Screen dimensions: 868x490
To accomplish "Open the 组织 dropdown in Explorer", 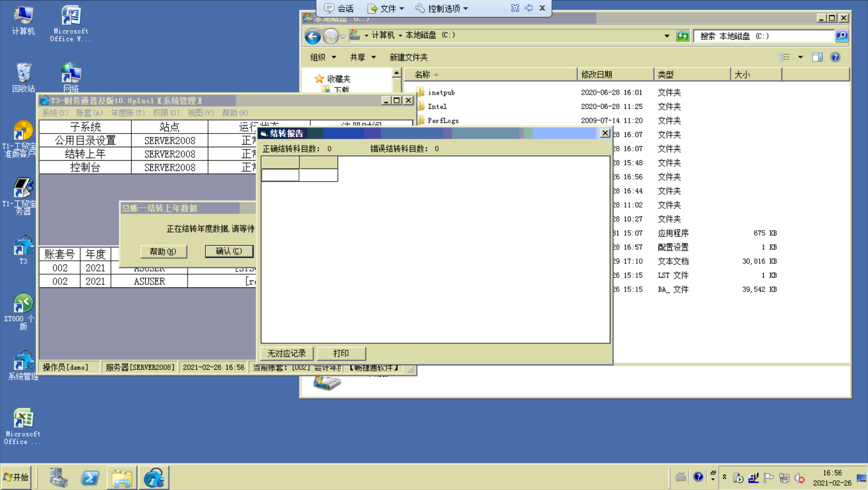I will pyautogui.click(x=323, y=57).
